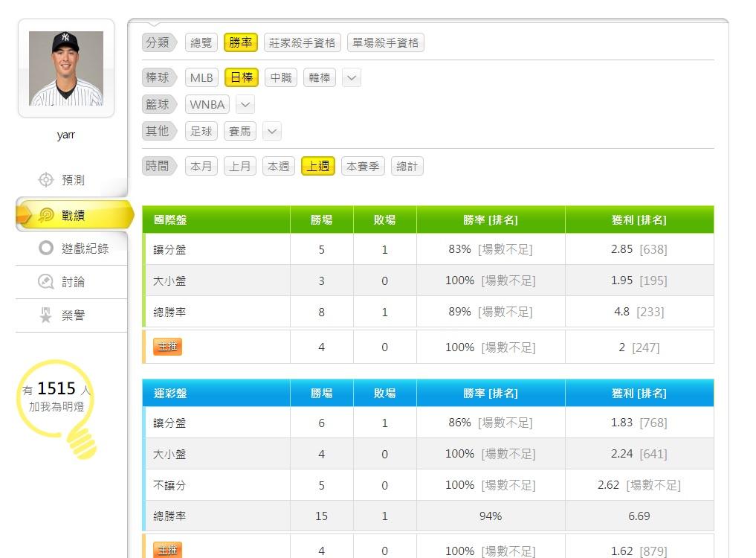Select 單場殺手資格 filter
The height and width of the screenshot is (558, 756).
pyautogui.click(x=385, y=42)
